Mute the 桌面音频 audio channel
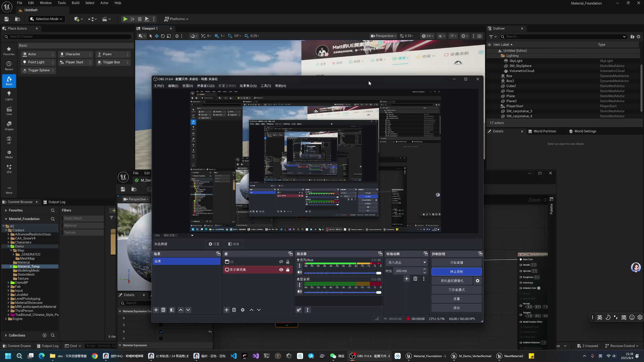Screen dimensions: 644x362 pos(300,292)
